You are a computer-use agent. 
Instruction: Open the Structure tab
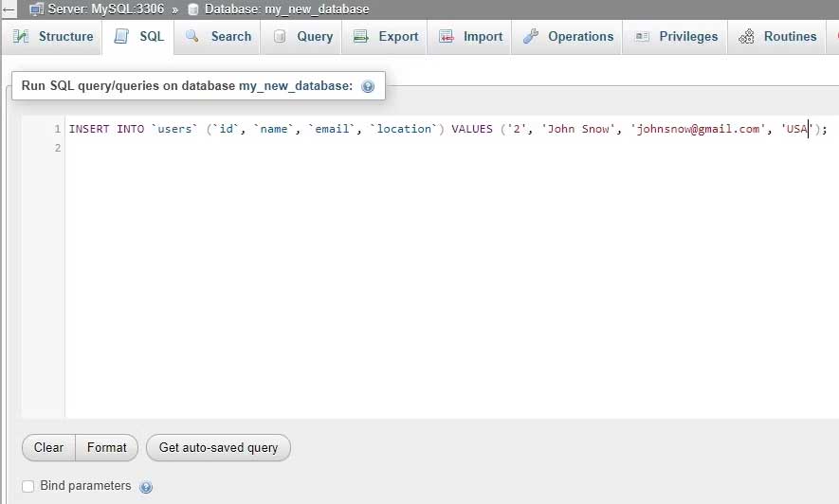click(52, 36)
